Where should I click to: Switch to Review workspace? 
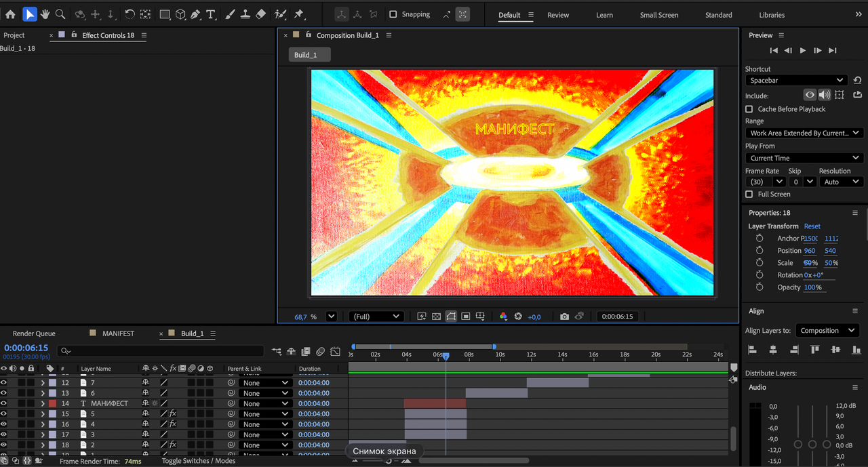(558, 15)
